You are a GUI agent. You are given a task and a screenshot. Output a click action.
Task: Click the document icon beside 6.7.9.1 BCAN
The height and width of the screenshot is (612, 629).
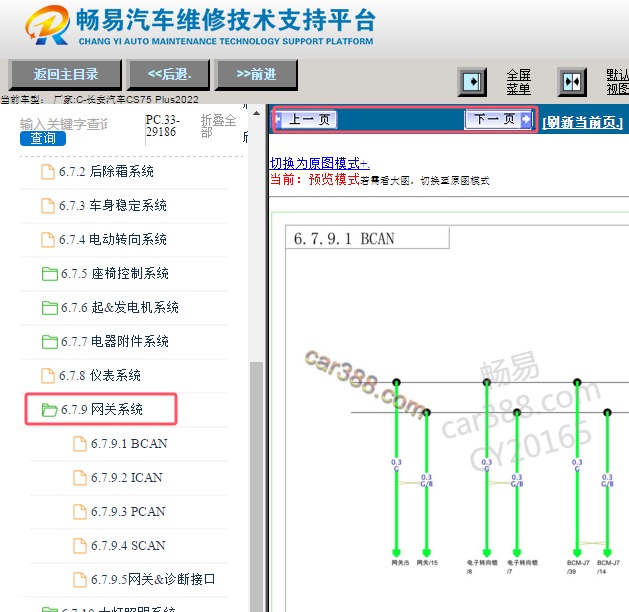(x=80, y=444)
